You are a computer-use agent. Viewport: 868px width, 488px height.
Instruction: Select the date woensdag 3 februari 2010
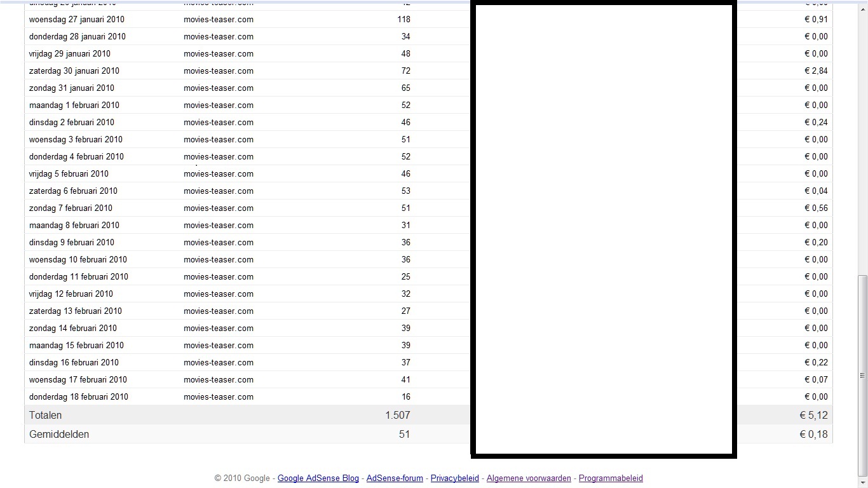coord(76,139)
